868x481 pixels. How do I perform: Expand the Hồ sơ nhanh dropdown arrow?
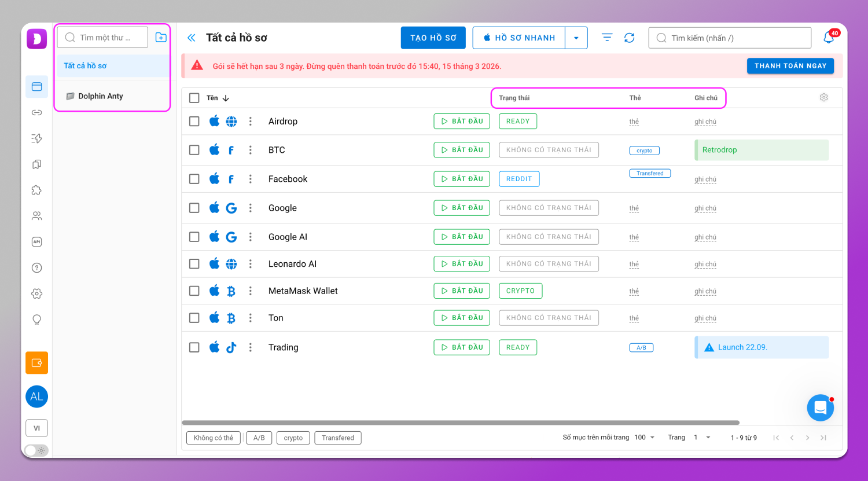point(576,38)
